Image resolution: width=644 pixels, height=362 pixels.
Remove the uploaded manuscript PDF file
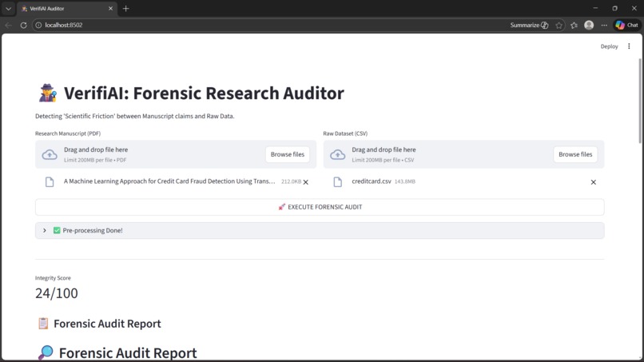(305, 182)
